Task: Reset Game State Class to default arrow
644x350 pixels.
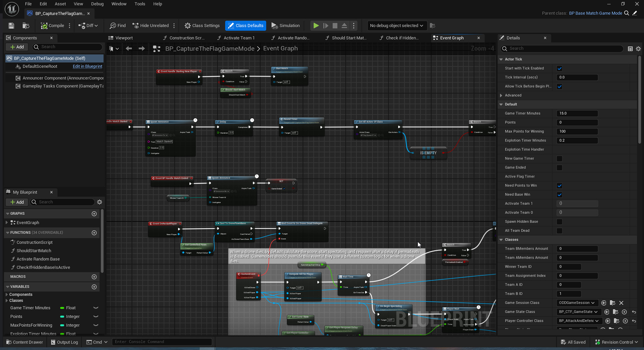Action: [x=634, y=312]
